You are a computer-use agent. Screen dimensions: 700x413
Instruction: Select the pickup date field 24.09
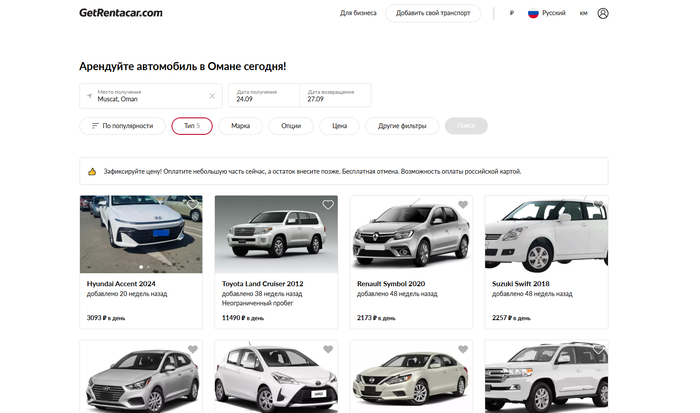point(264,96)
